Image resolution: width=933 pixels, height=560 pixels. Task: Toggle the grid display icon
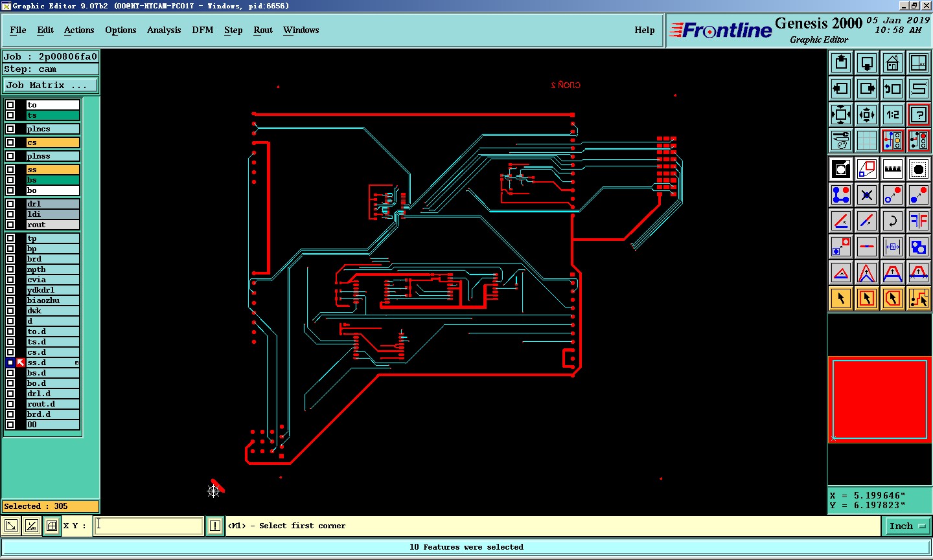867,140
